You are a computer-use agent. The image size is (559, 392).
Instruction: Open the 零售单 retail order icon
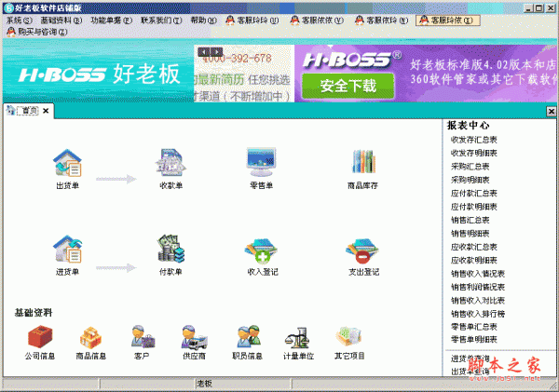point(261,163)
